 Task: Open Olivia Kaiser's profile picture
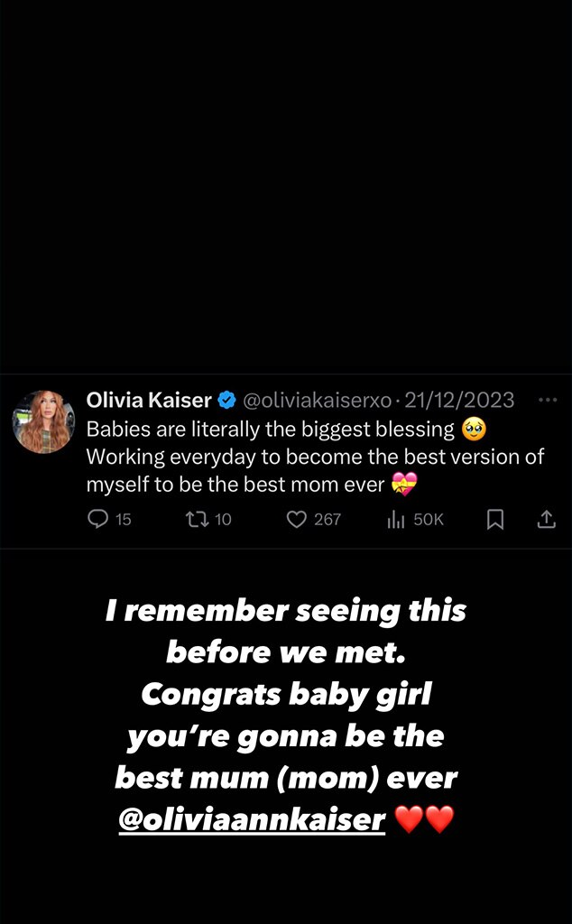click(43, 422)
